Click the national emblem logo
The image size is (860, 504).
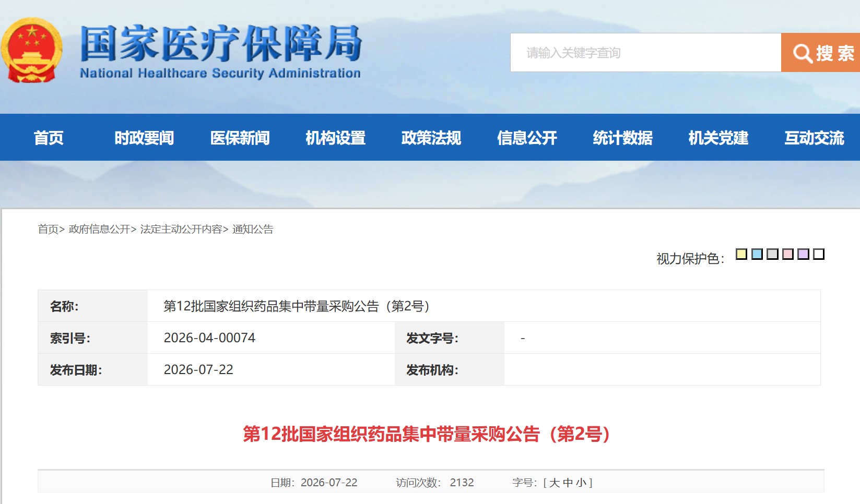tap(31, 51)
